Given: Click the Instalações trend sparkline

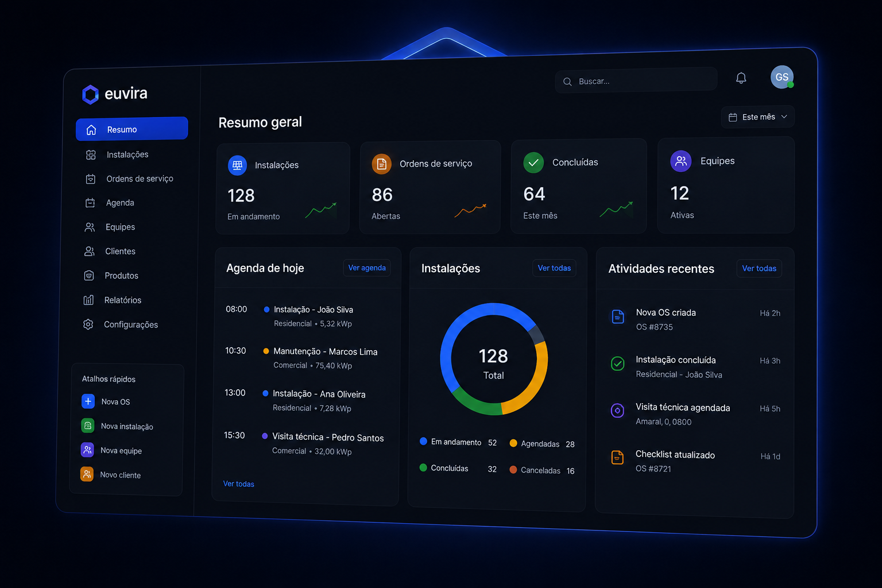Looking at the screenshot, I should (321, 210).
